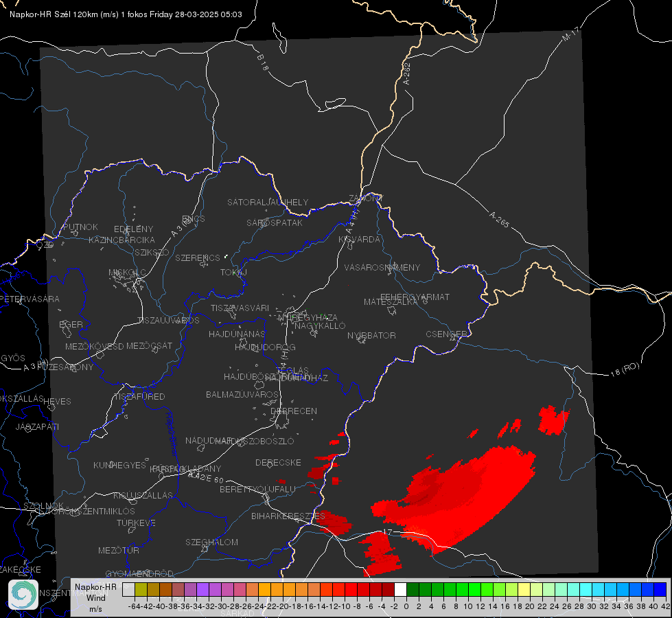The image size is (672, 618).
Task: Click the TURKEVE city label
Action: [x=137, y=523]
